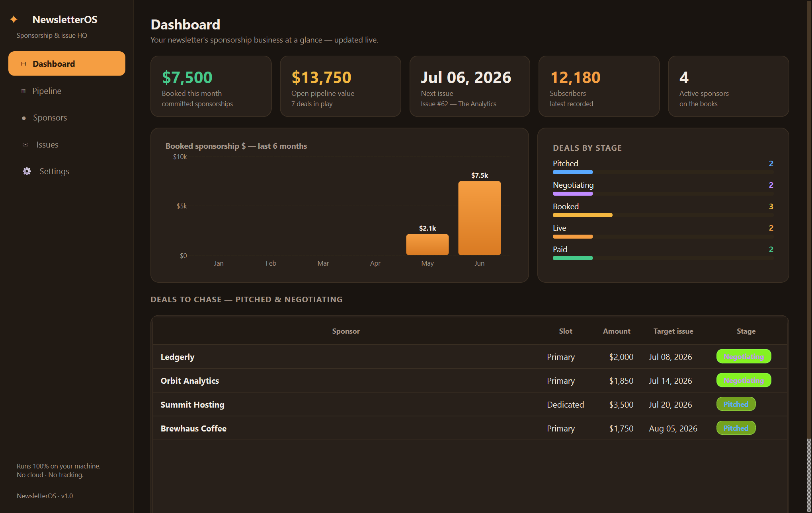Click the Negotiating stage label in Deals by Stage
812x513 pixels.
(573, 185)
